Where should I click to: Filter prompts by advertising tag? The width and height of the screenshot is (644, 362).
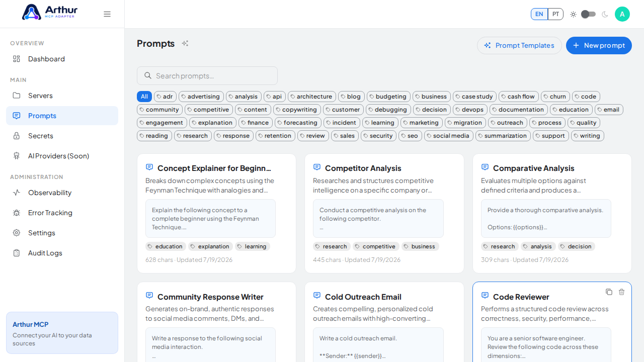[x=201, y=97]
